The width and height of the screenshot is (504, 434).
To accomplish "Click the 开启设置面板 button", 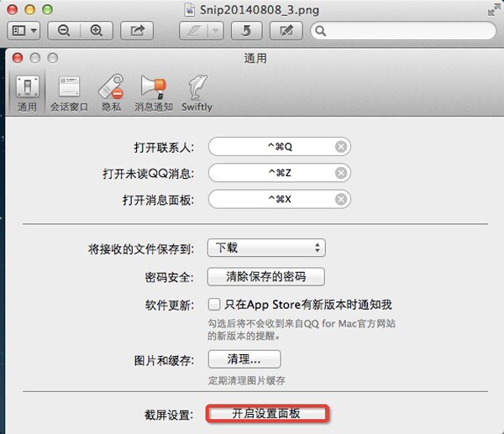I will (267, 414).
